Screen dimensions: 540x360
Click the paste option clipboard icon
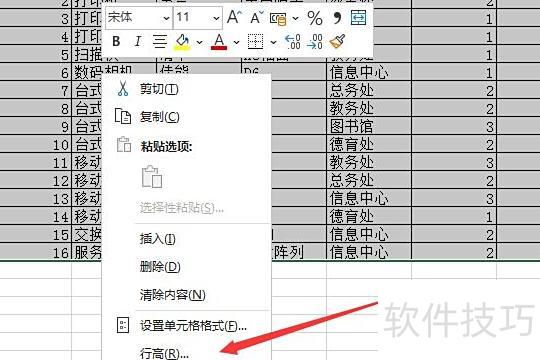coord(152,177)
